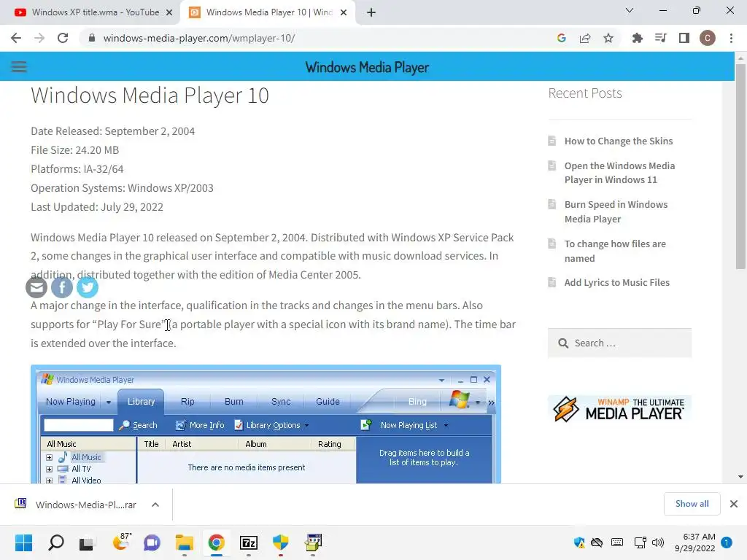Share the article on Facebook icon
This screenshot has width=747, height=560.
click(62, 287)
